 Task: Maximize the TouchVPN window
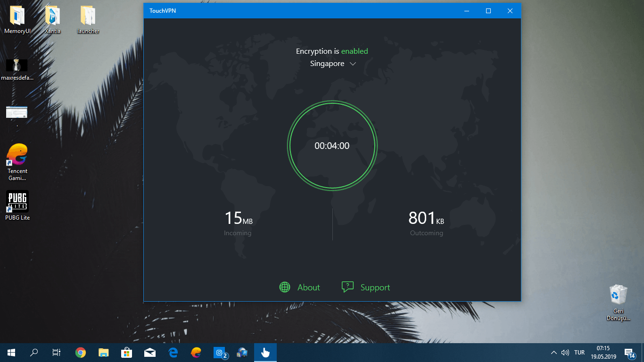(488, 11)
